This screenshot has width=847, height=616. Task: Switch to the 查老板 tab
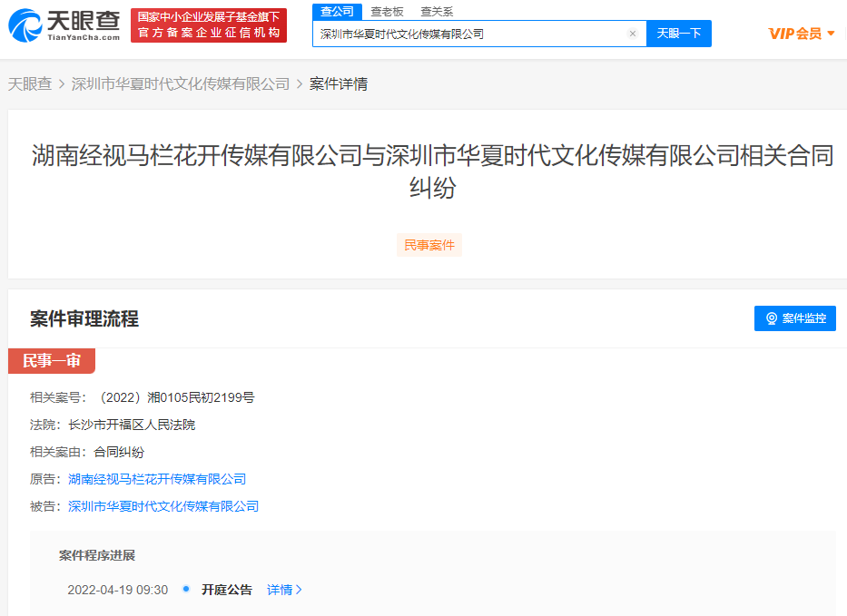click(387, 11)
